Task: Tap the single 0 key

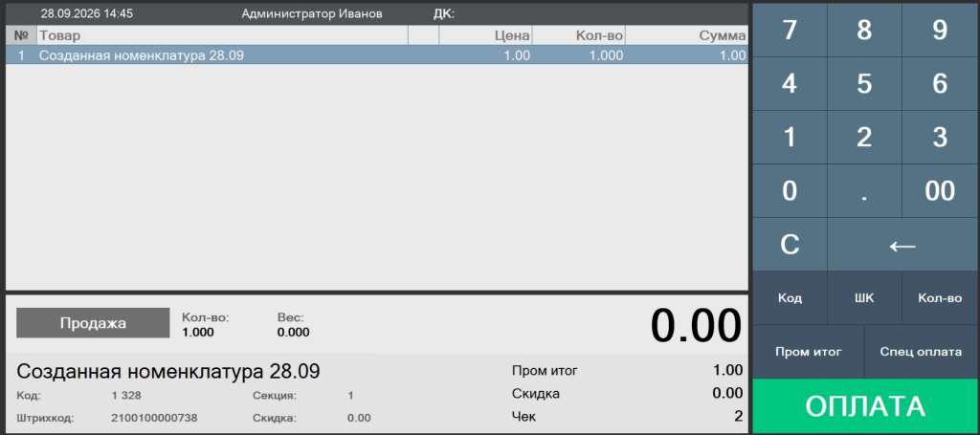Action: click(x=790, y=191)
